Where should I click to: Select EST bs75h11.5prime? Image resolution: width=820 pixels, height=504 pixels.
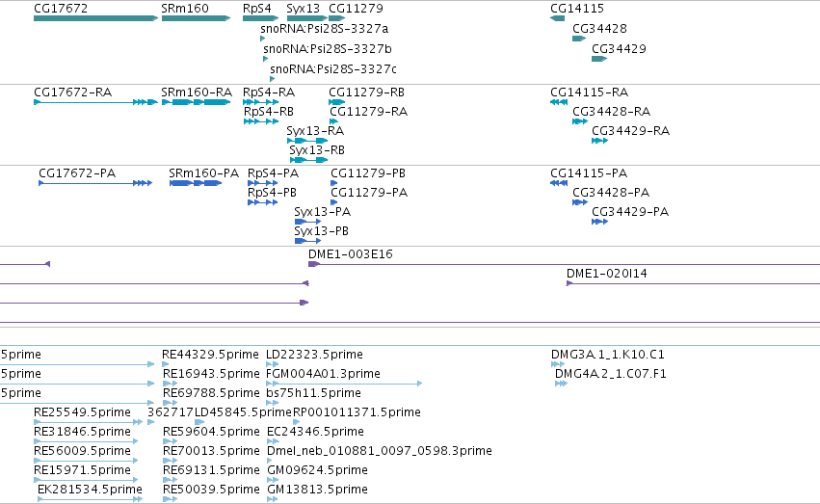click(x=313, y=394)
